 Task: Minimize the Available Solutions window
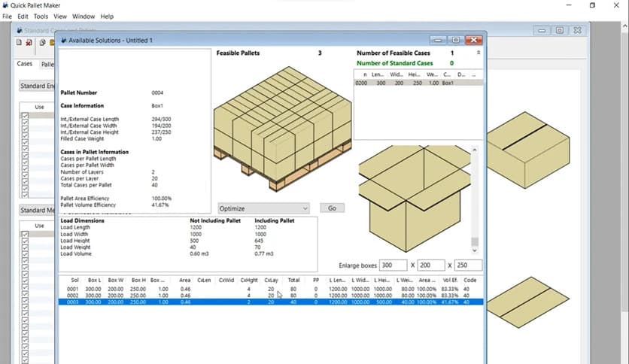click(x=438, y=40)
